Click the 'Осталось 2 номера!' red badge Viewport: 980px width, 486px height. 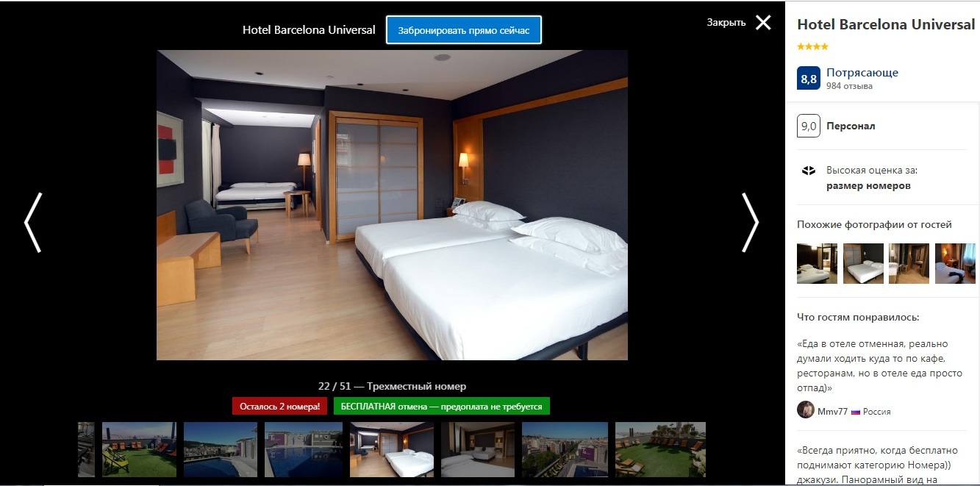click(280, 406)
